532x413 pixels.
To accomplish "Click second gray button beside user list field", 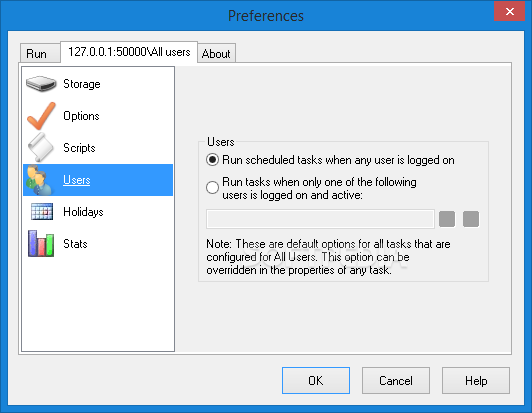I will coord(471,219).
